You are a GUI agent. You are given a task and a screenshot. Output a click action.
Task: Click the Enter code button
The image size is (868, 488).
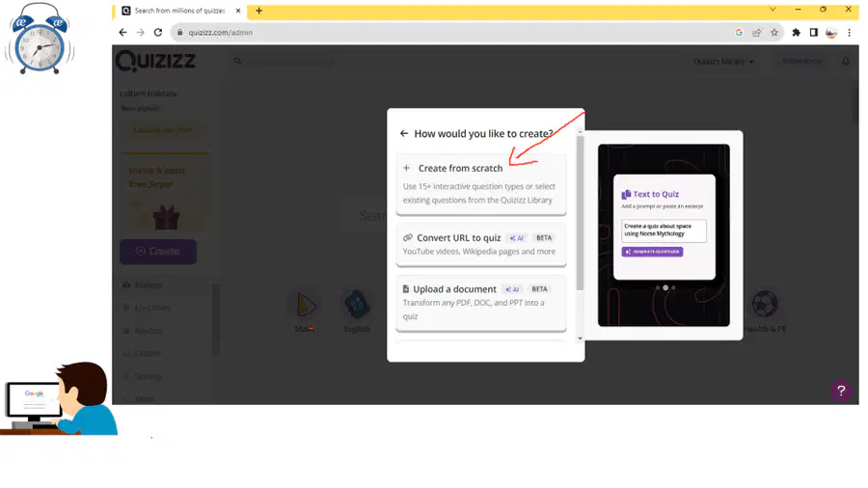tap(801, 61)
